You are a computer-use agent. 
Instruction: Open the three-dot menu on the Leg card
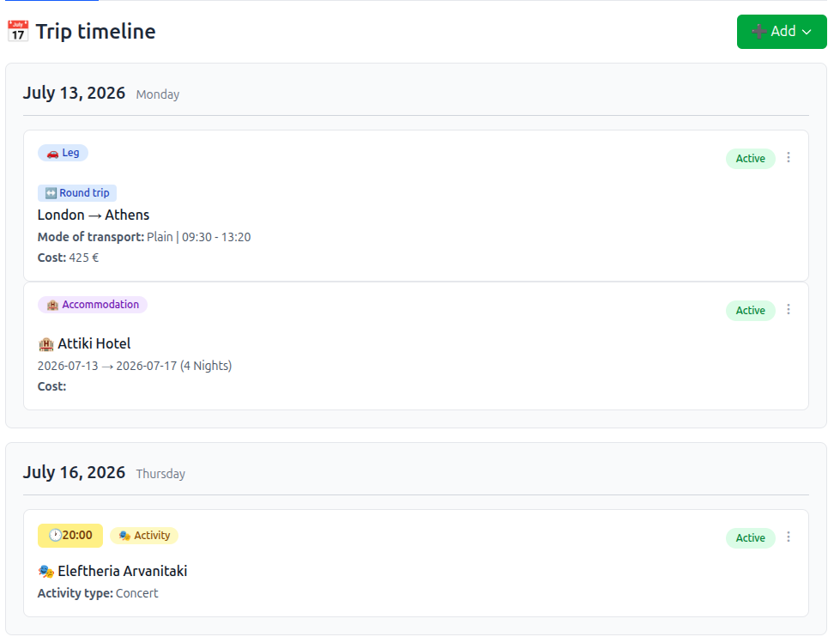coord(789,158)
